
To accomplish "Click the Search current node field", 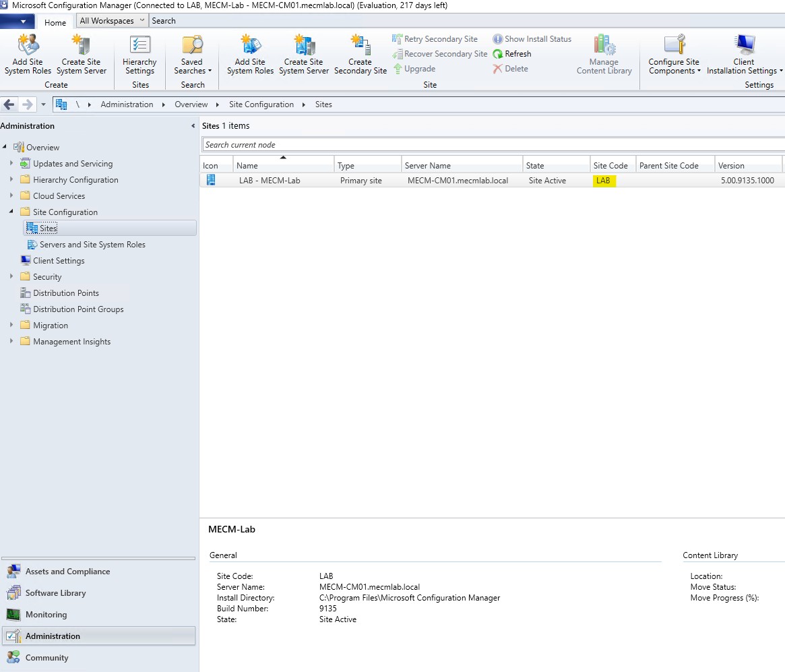I will (492, 145).
